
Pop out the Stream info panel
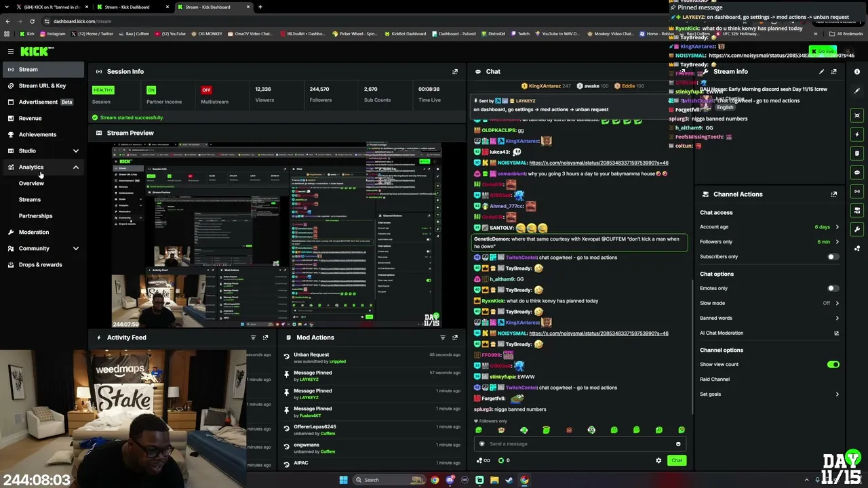[834, 71]
